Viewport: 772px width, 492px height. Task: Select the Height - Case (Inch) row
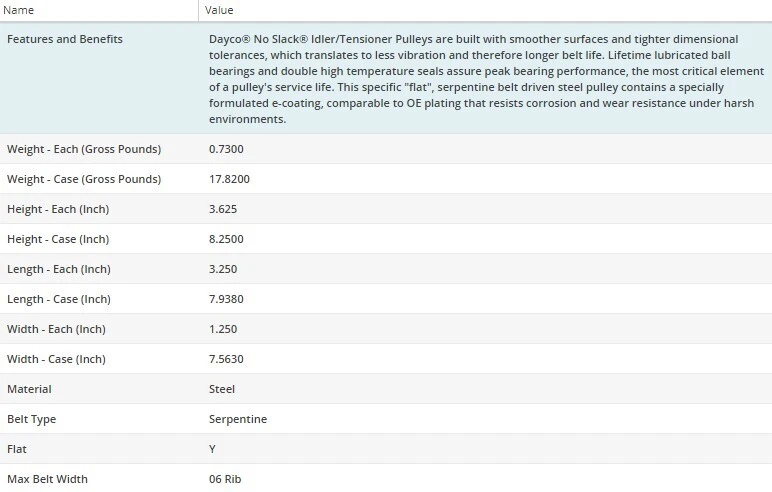point(58,239)
